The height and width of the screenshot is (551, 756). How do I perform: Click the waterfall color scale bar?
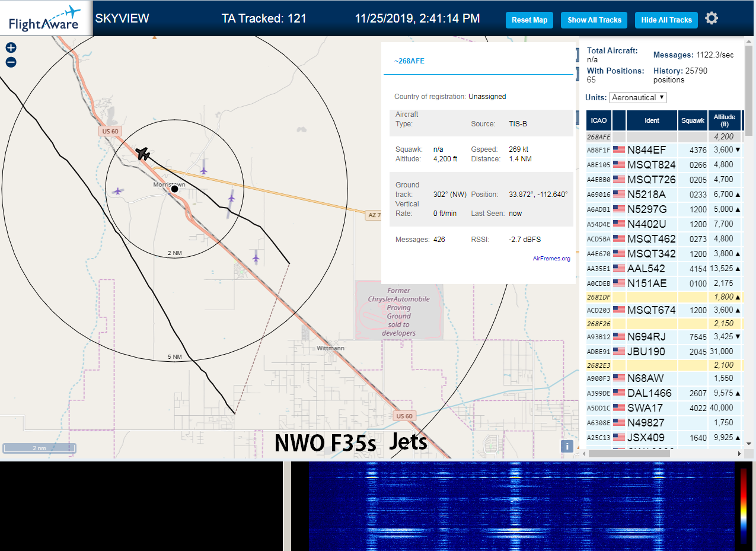point(744,506)
